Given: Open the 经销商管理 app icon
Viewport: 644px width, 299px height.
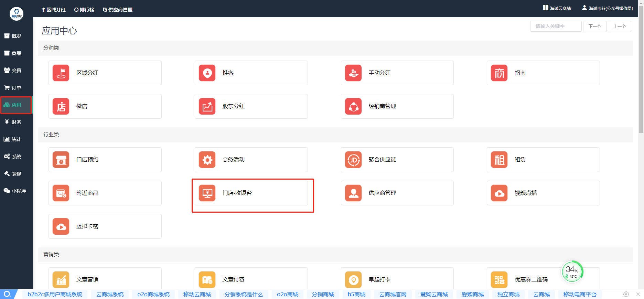Looking at the screenshot, I should tap(353, 106).
